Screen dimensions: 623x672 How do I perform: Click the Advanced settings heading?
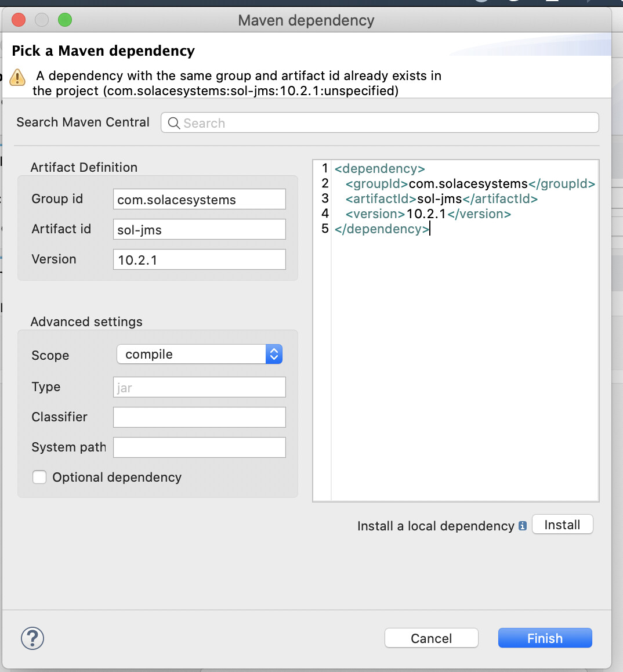click(86, 321)
